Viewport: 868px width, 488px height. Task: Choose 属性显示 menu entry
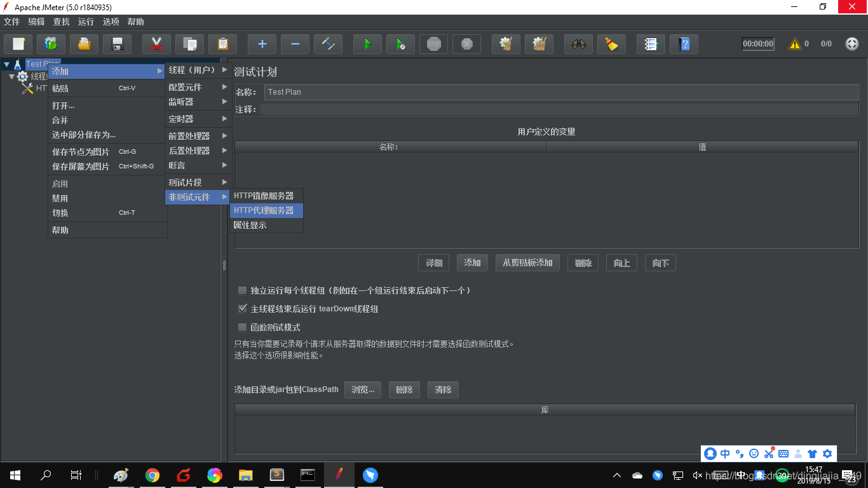[266, 225]
